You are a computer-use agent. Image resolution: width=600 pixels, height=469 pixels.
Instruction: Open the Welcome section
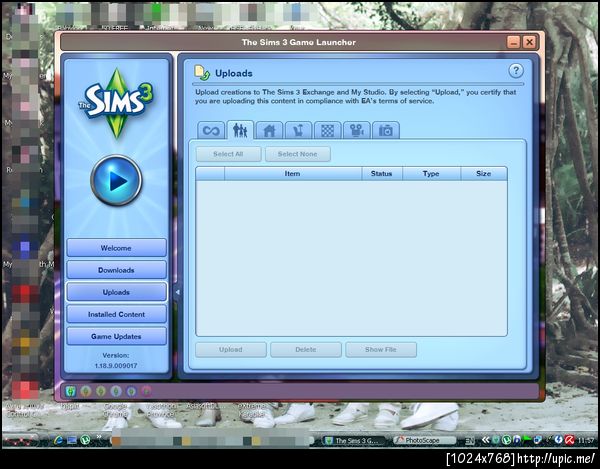(x=116, y=248)
